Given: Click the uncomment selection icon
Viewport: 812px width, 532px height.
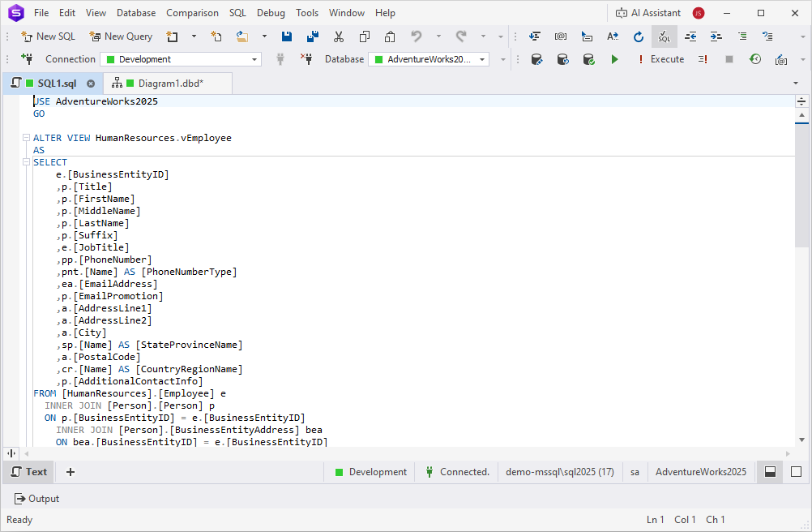Looking at the screenshot, I should 767,36.
